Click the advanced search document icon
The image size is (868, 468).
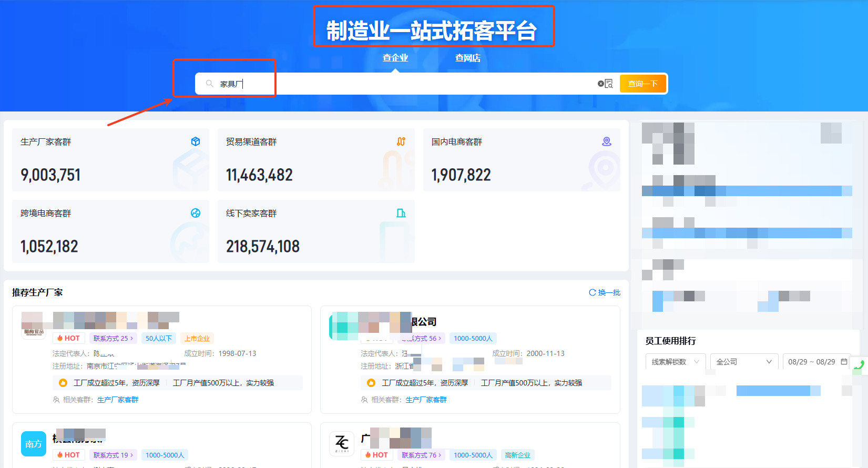609,84
